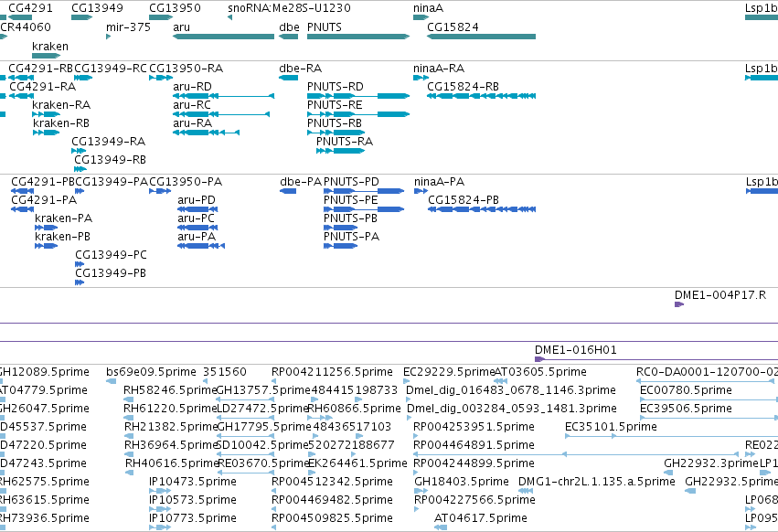Click the aru gene feature bar

click(x=223, y=37)
